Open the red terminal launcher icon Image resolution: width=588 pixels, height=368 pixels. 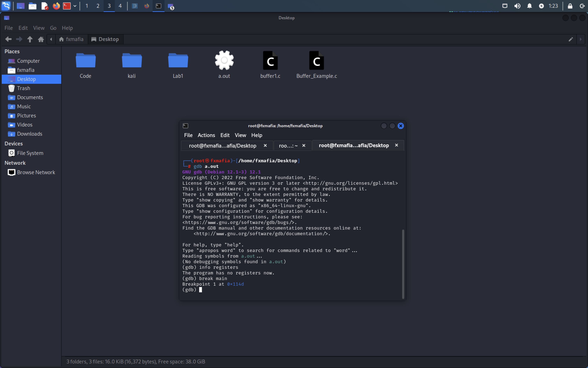point(67,6)
